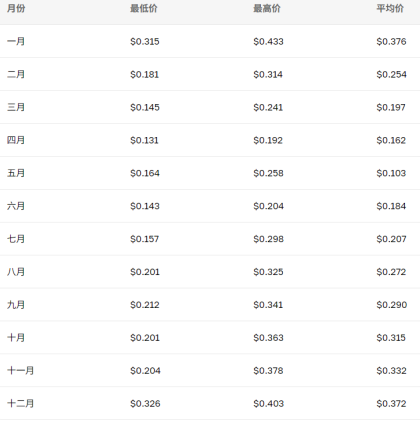Click 四月 highest price $0.192

click(268, 140)
